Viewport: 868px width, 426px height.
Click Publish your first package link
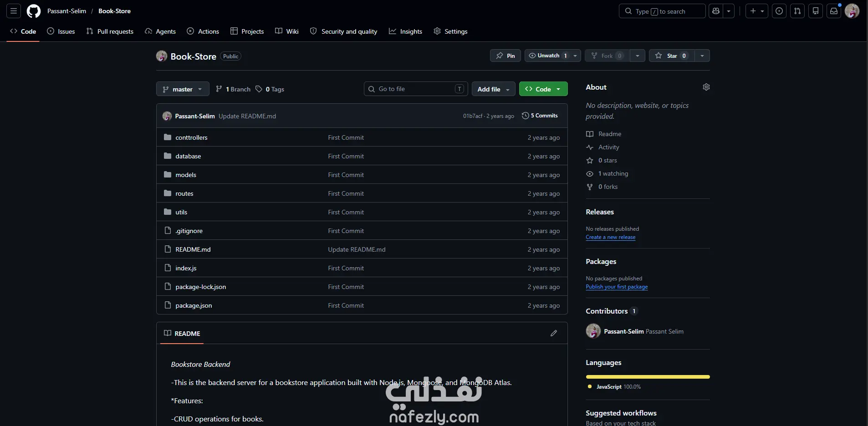point(617,287)
